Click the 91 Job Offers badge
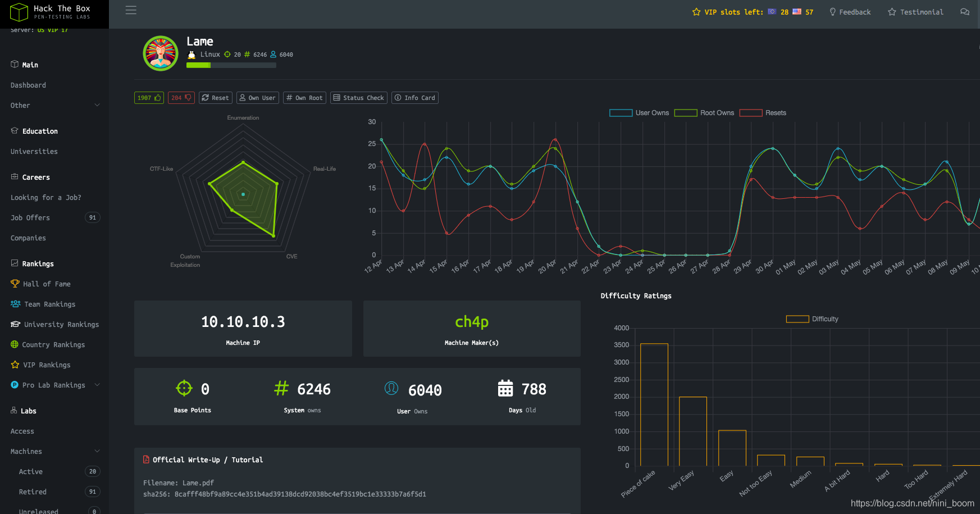Screen dimensions: 980x514 coord(93,218)
